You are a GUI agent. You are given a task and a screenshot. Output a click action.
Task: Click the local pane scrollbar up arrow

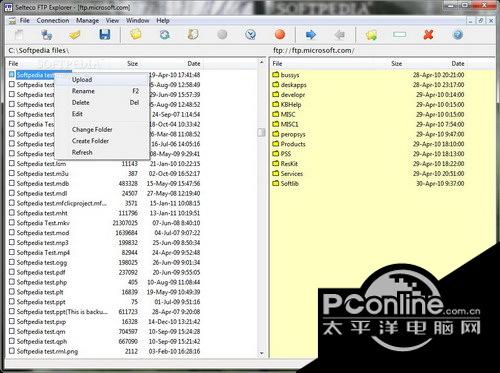tap(261, 62)
